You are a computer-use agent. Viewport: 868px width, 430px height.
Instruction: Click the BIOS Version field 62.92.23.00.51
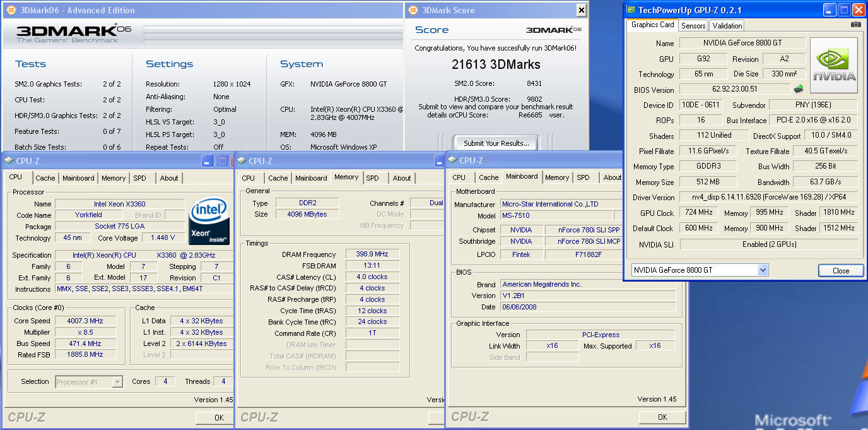[x=735, y=90]
